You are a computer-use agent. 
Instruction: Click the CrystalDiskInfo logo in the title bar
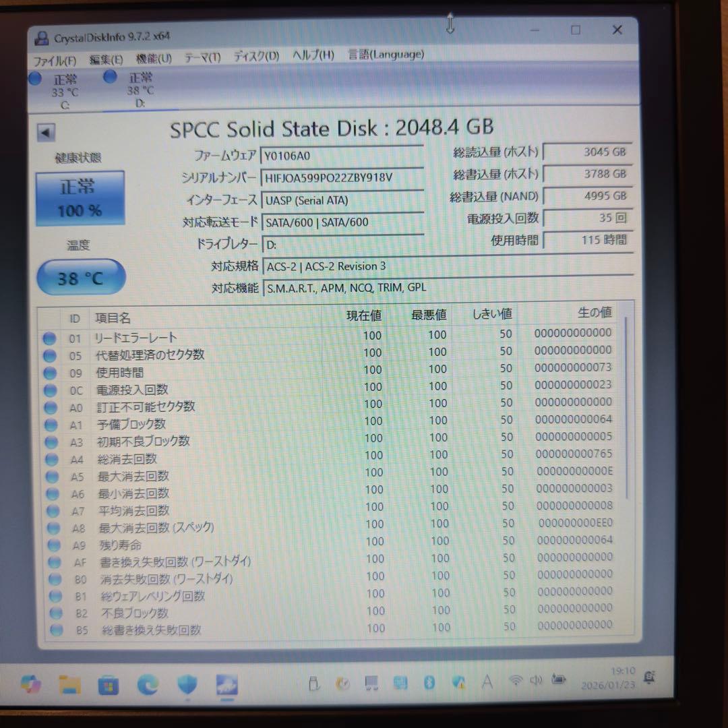point(42,38)
